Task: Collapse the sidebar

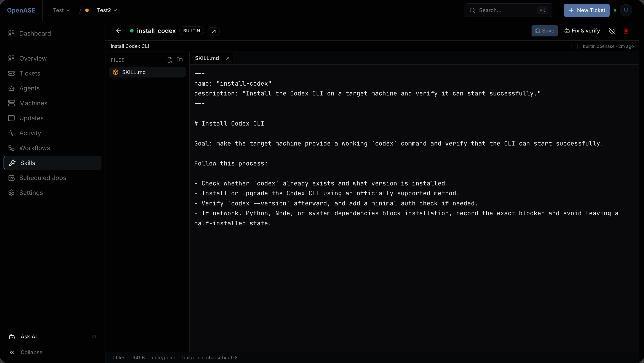Action: (x=52, y=352)
